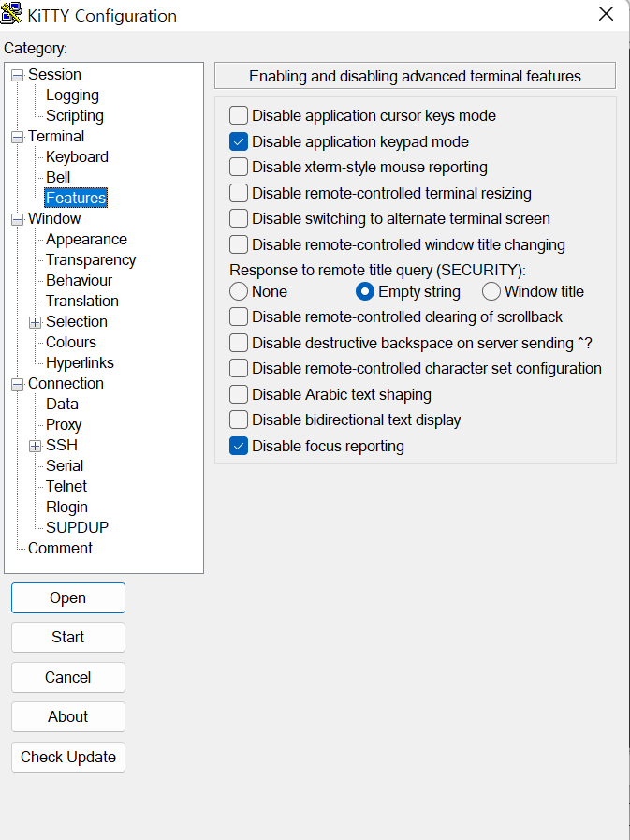Open Telnet settings

(66, 486)
